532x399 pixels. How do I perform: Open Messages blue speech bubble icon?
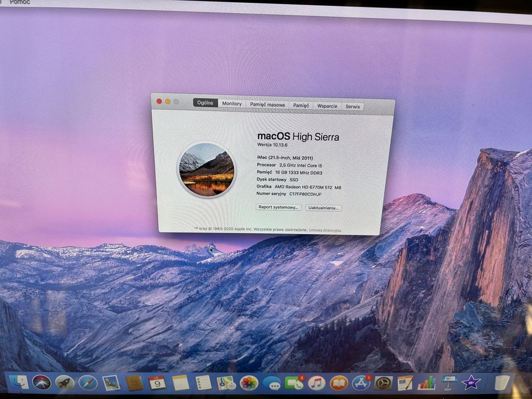coord(272,384)
